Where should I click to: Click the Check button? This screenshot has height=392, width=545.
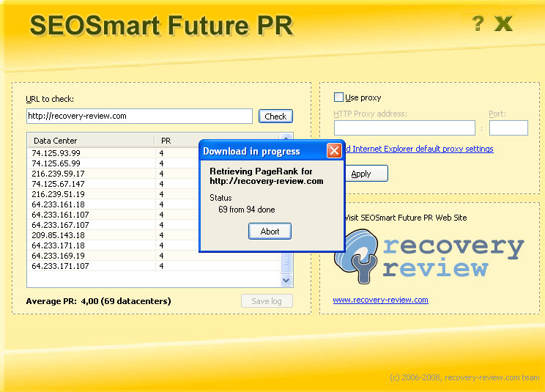275,116
